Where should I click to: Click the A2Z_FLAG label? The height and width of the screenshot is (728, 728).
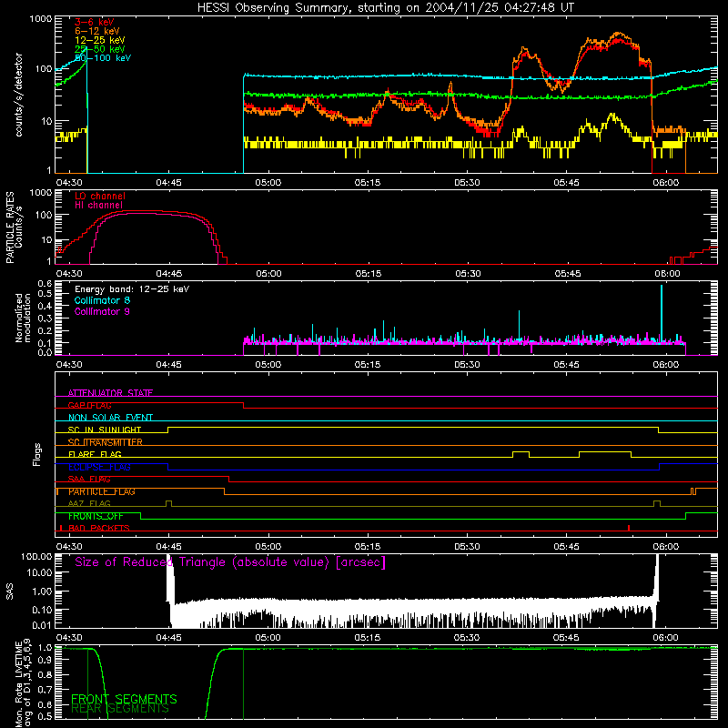coord(89,504)
